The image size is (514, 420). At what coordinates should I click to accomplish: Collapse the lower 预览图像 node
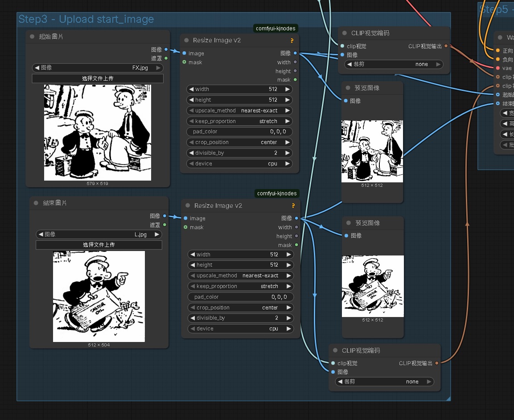coord(349,223)
